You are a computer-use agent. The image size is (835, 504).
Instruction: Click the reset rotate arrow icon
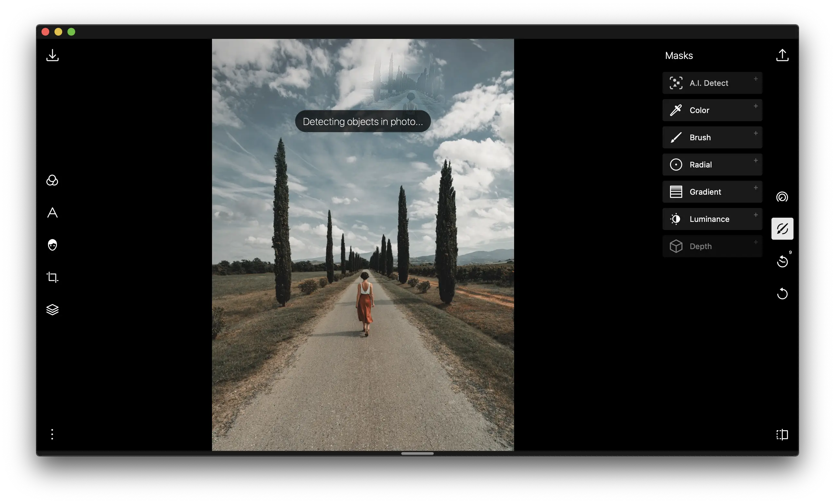782,293
